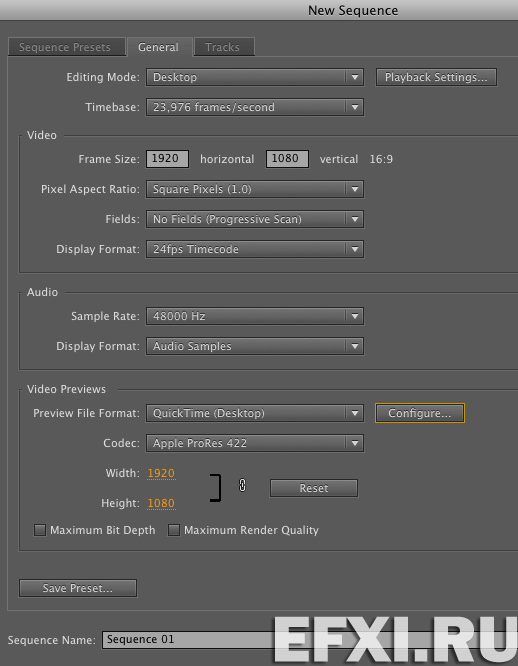Open the Pixel Aspect Ratio dropdown
Screen dimensions: 518x666
(x=255, y=189)
